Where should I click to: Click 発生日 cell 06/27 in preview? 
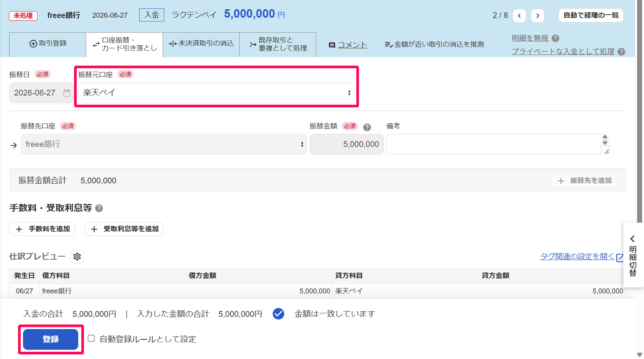coord(25,291)
